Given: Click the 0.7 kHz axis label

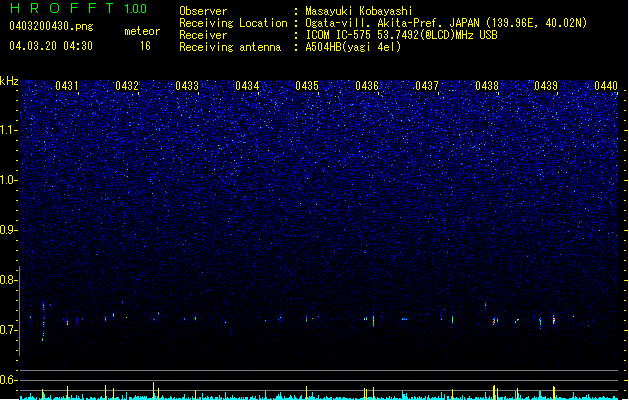Looking at the screenshot, I should click(9, 330).
